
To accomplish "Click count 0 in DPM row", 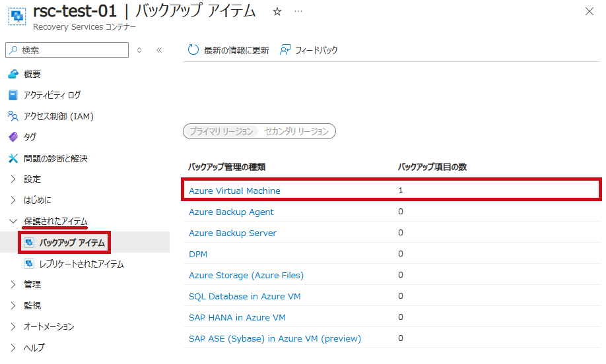I will coord(401,254).
